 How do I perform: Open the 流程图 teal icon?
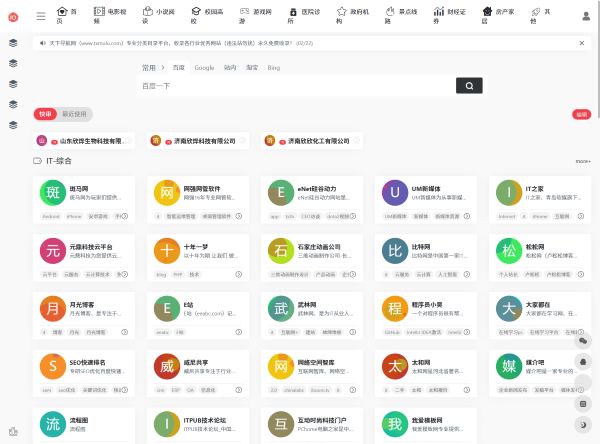click(x=53, y=424)
